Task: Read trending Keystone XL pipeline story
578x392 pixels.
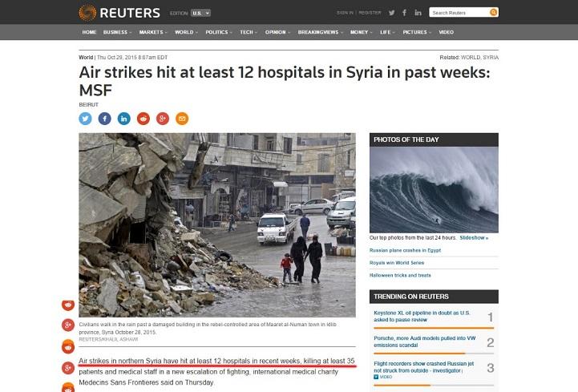Action: [422, 316]
